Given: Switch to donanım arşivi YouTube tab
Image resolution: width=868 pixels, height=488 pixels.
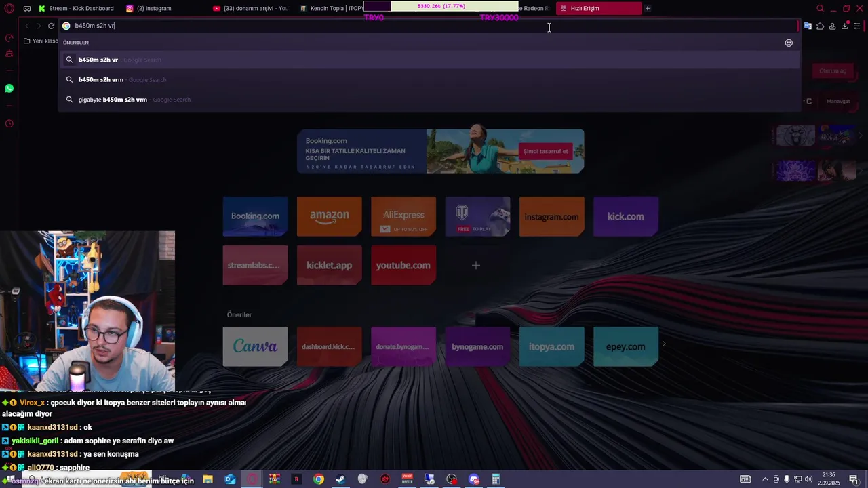Looking at the screenshot, I should (251, 9).
